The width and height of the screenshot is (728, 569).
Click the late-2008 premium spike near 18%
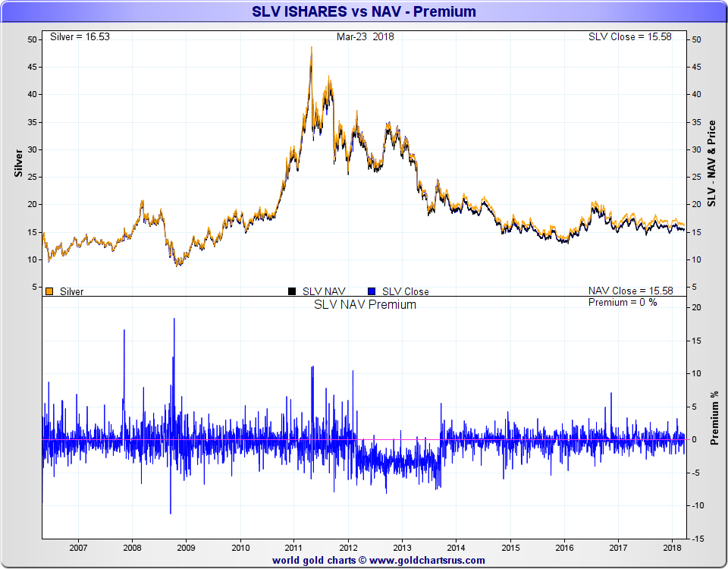point(174,320)
